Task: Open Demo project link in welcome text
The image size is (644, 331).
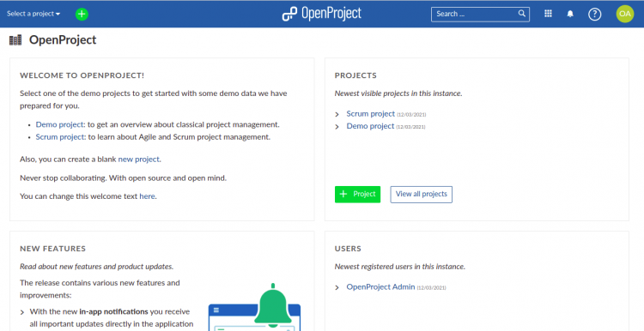Action: point(60,124)
